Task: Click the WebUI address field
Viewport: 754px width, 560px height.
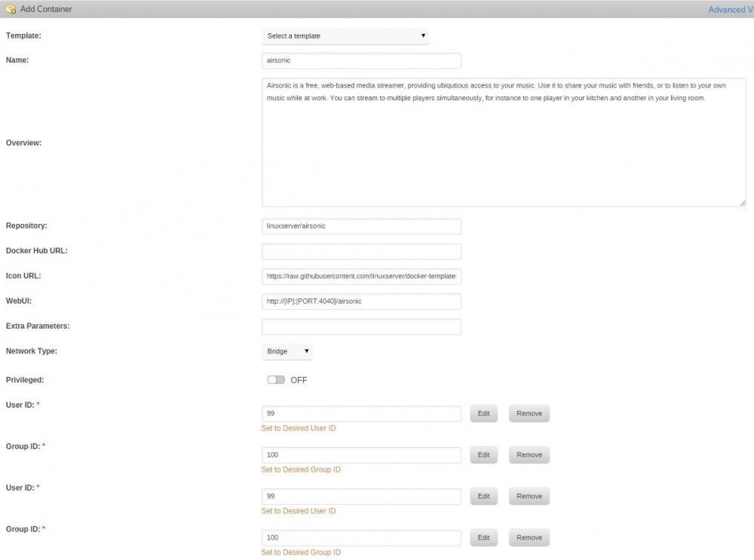Action: pos(362,301)
